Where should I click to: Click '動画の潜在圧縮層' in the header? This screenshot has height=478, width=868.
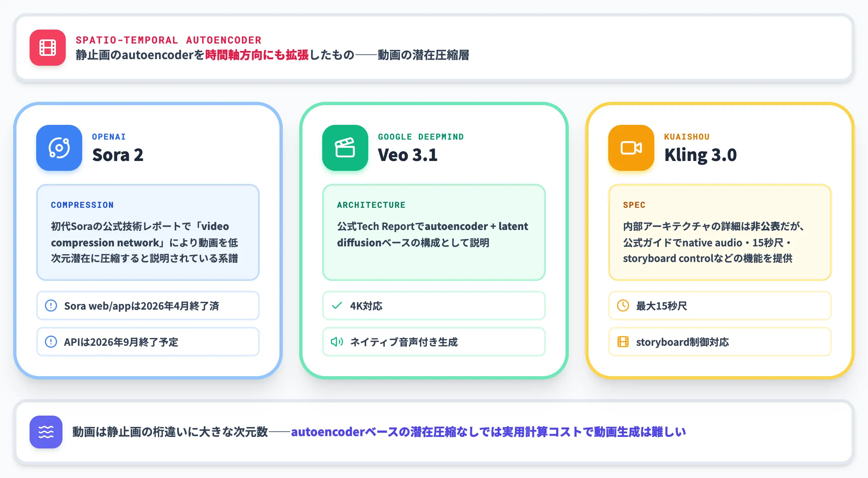click(423, 55)
